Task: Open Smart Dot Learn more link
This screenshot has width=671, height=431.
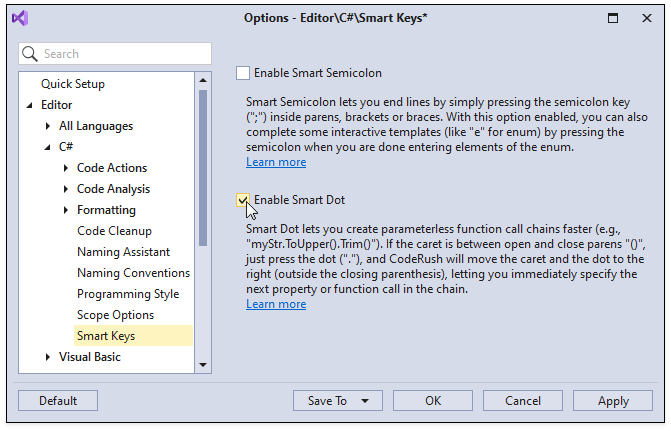Action: pos(276,304)
